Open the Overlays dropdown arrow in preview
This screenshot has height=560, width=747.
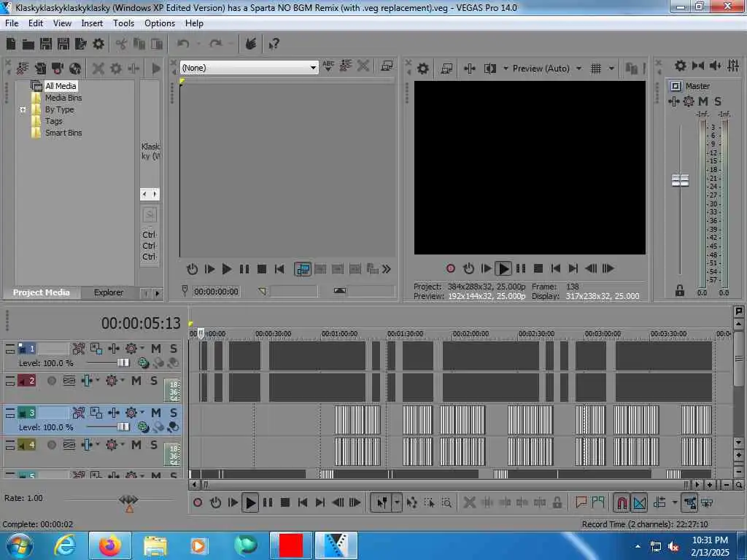coord(611,69)
